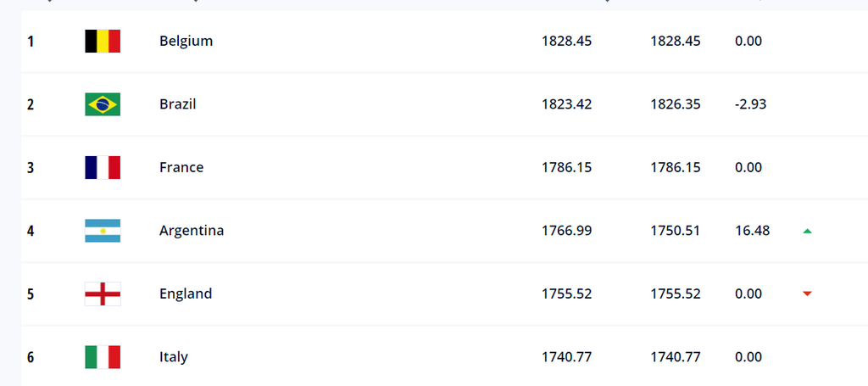Click Italy's total points 1740.77

pos(566,357)
